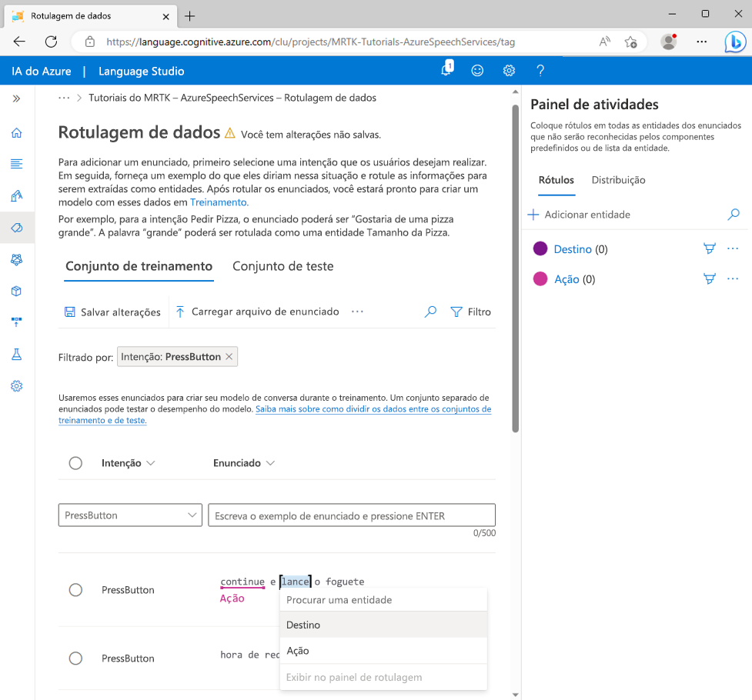Image resolution: width=752 pixels, height=700 pixels.
Task: Click Adicionar entidade
Action: pos(580,215)
